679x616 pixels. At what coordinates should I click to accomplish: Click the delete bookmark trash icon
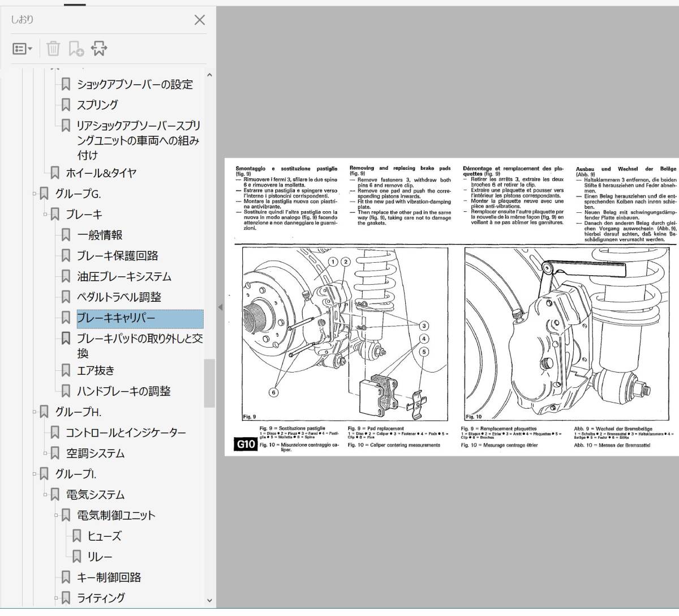pyautogui.click(x=53, y=49)
